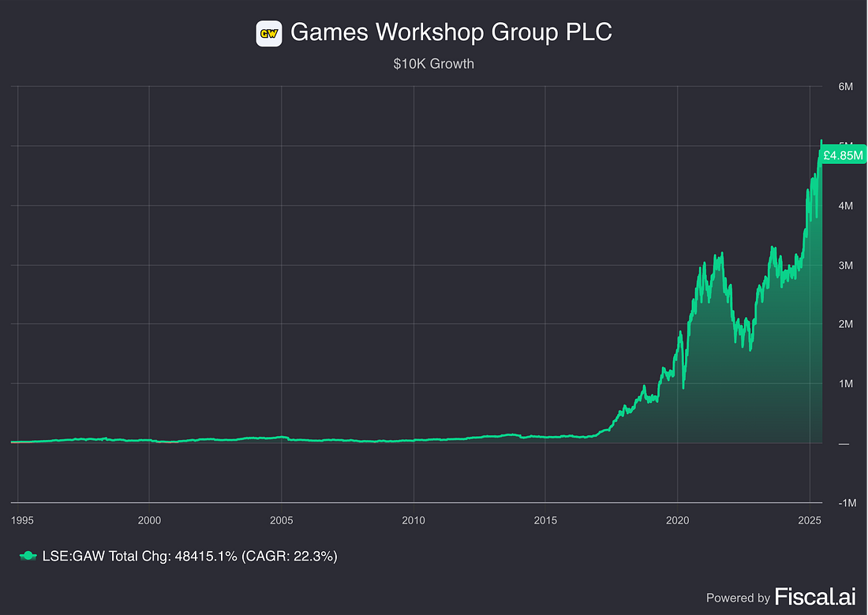Click the 1995 x-axis label
The width and height of the screenshot is (868, 615).
[22, 520]
